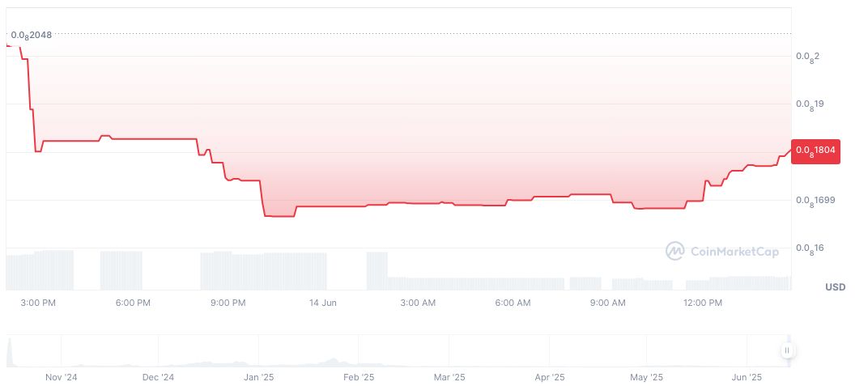Click the range navigator pause-style handle

[x=787, y=350]
